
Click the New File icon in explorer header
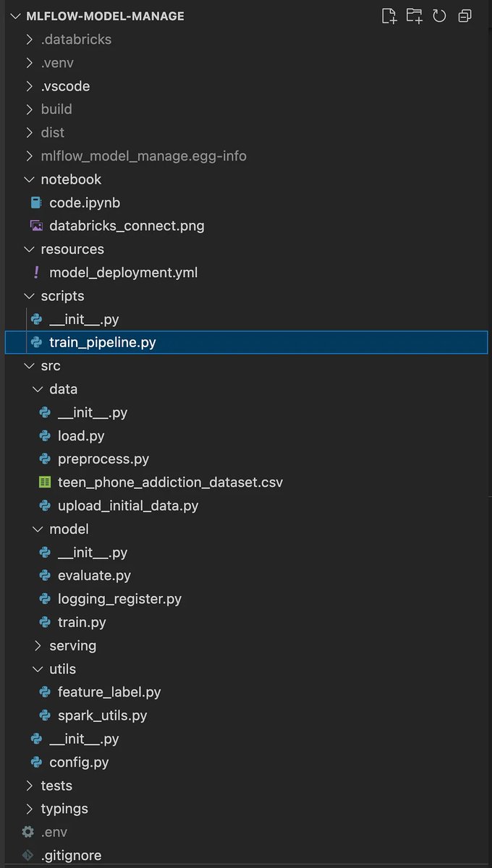pyautogui.click(x=389, y=16)
